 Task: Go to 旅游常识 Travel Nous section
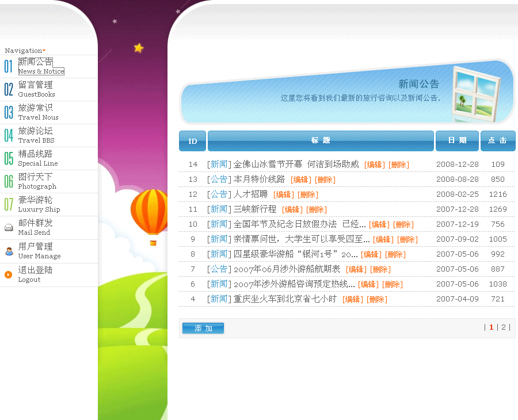click(x=38, y=113)
